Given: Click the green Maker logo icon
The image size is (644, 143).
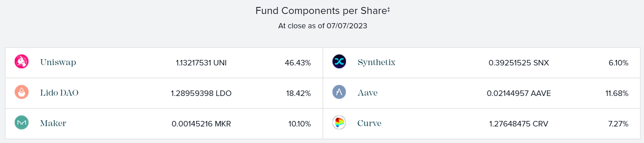Looking at the screenshot, I should (x=22, y=122).
